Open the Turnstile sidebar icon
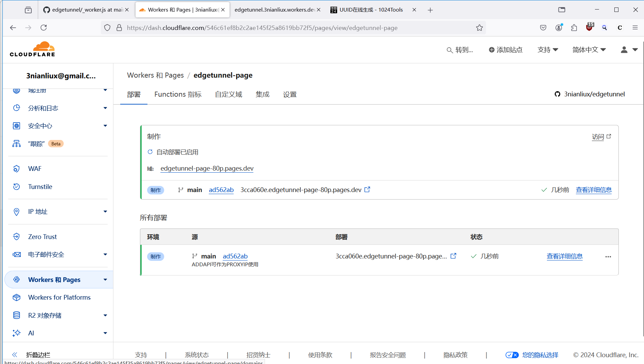This screenshot has height=364, width=644. 16,187
